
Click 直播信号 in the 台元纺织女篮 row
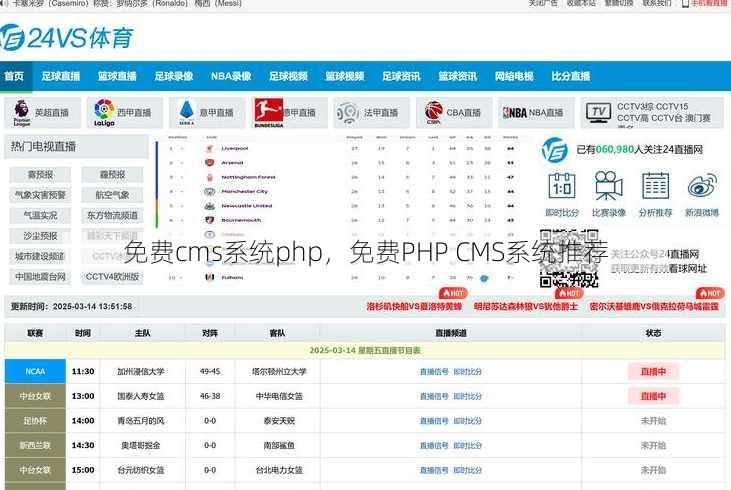pos(434,470)
